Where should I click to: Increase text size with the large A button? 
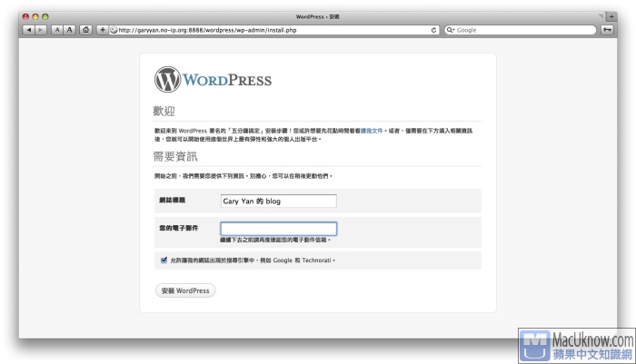tap(70, 30)
